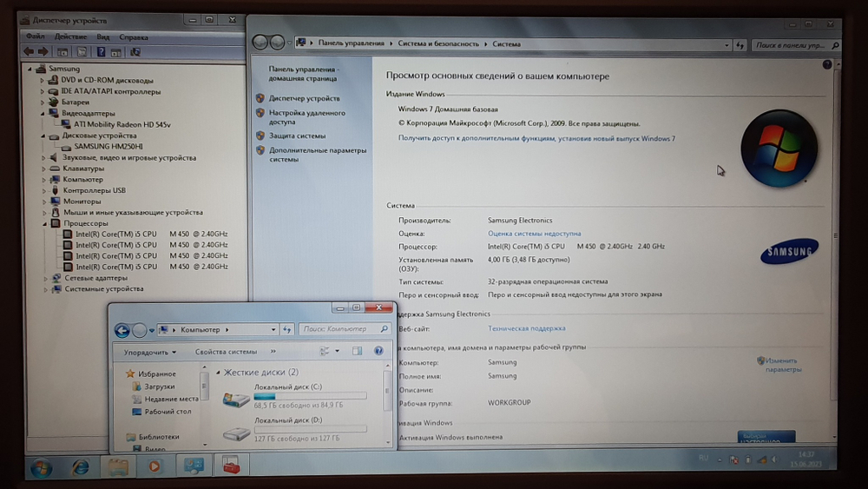Open the Справка menu in Device Manager
This screenshot has height=489, width=868.
tap(134, 37)
